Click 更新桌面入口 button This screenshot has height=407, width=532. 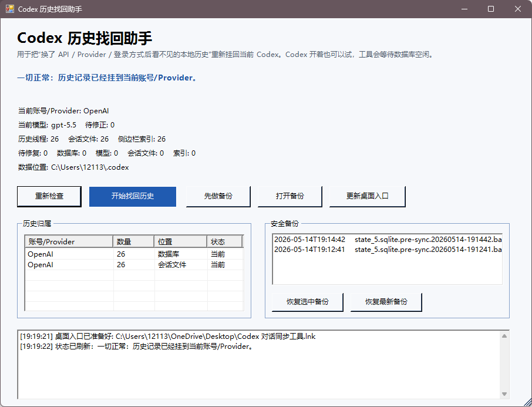tap(368, 196)
